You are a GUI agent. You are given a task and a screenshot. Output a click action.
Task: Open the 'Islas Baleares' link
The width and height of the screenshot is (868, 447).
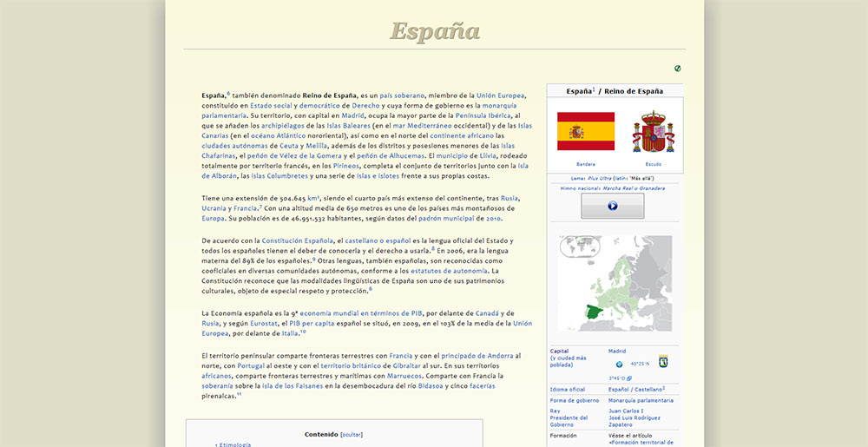coord(348,126)
